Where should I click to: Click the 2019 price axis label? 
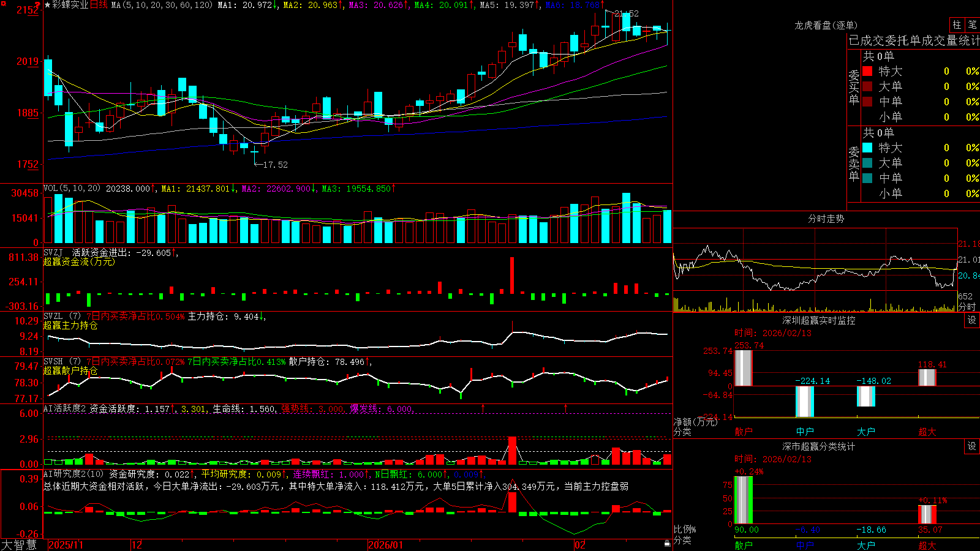click(x=28, y=61)
